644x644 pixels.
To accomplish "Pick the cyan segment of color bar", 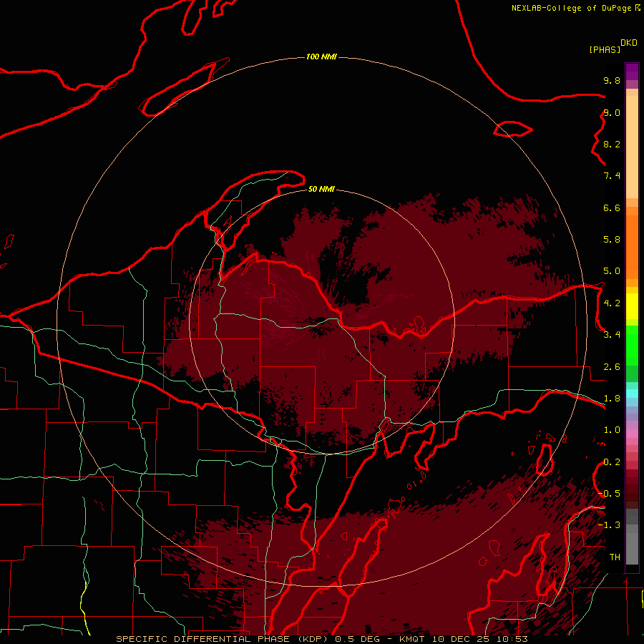I will pyautogui.click(x=632, y=394).
